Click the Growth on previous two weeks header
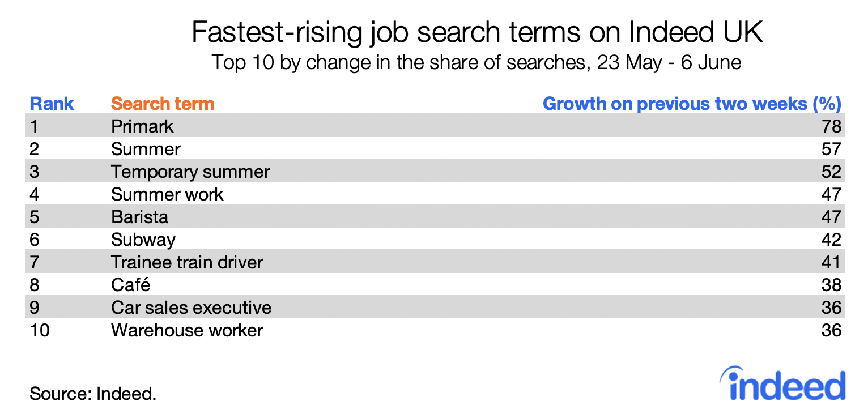 [x=692, y=104]
